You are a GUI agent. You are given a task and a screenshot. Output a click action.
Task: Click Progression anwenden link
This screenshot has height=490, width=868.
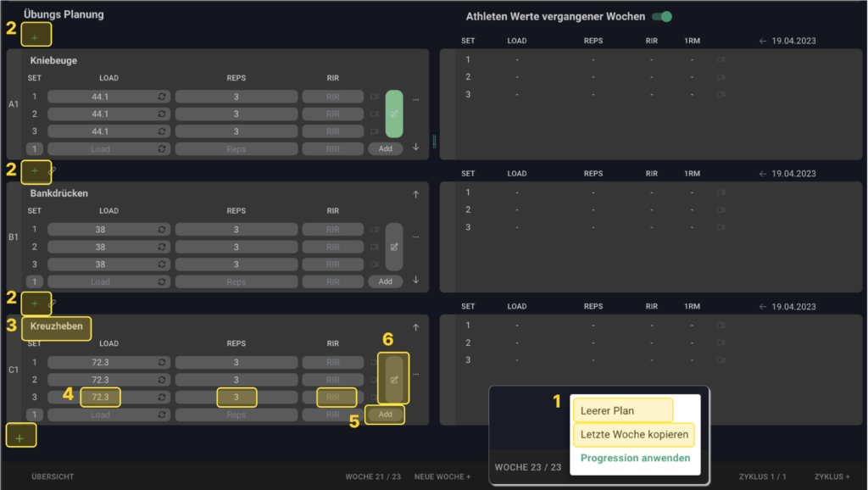635,458
